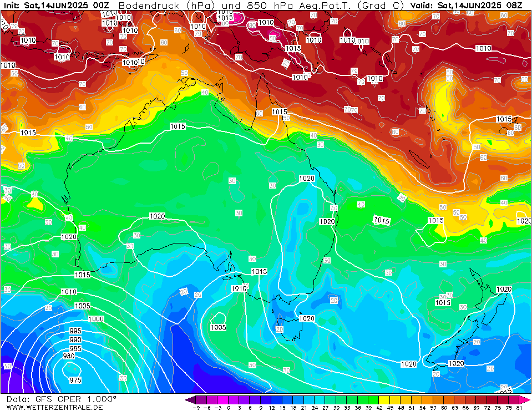Click the dark purple left arrow of color legend

pyautogui.click(x=191, y=399)
